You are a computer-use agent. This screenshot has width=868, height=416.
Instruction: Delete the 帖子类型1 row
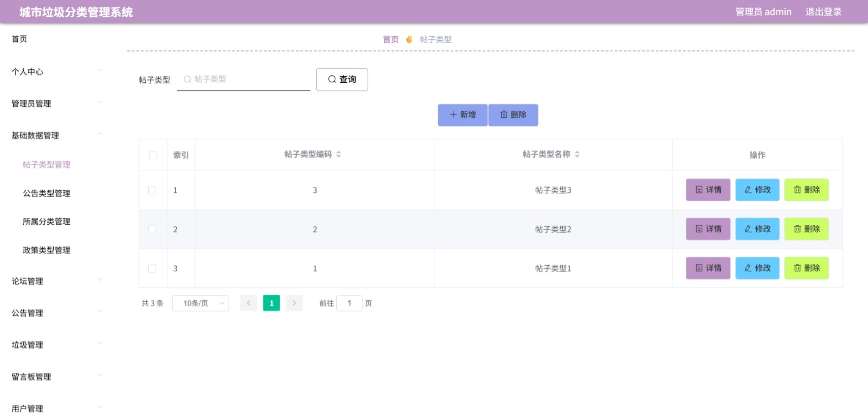coord(806,268)
